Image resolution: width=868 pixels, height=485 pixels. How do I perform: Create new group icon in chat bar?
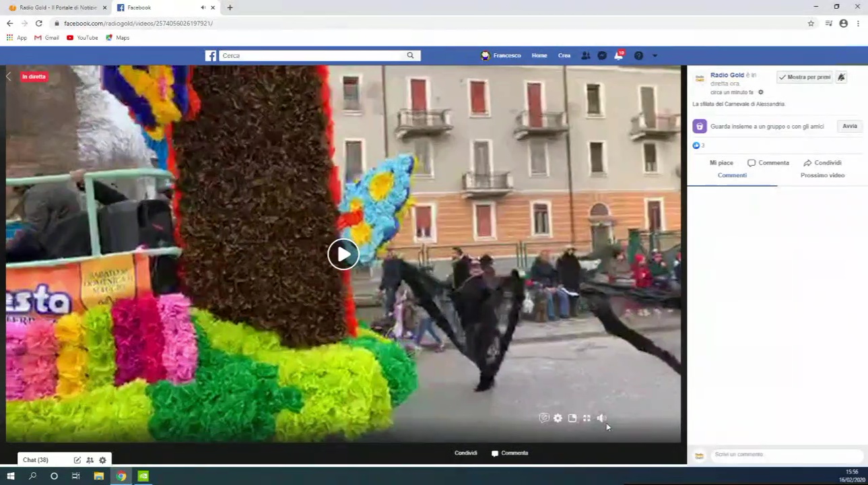pos(90,460)
